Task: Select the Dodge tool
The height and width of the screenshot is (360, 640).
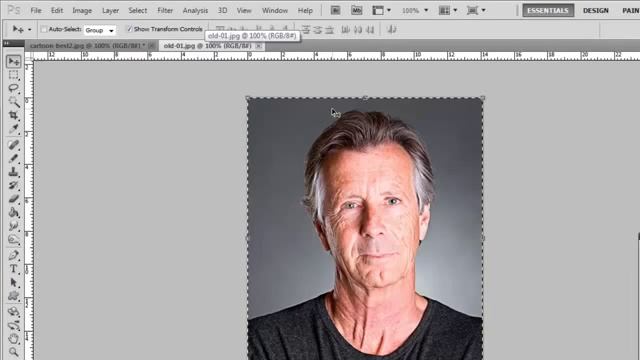Action: (x=13, y=239)
